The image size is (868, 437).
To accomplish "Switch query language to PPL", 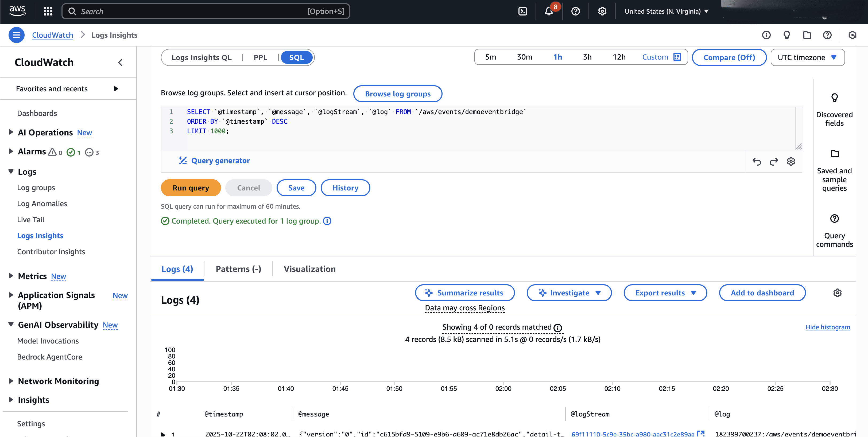I will (x=260, y=57).
